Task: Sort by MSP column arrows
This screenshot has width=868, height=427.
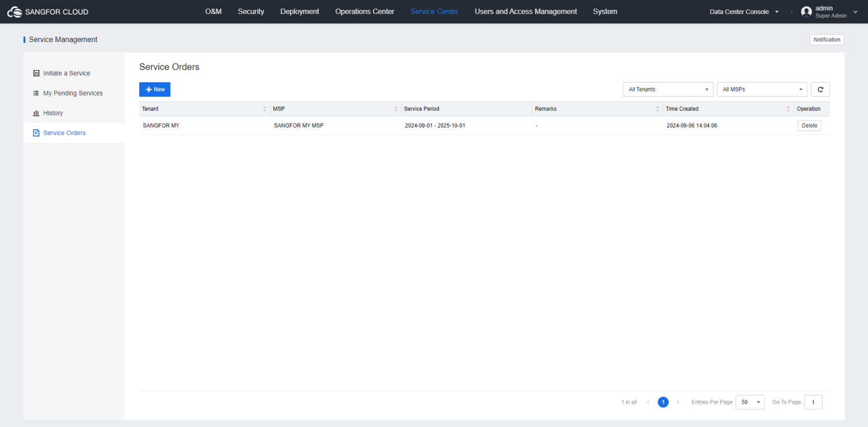Action: pyautogui.click(x=395, y=109)
